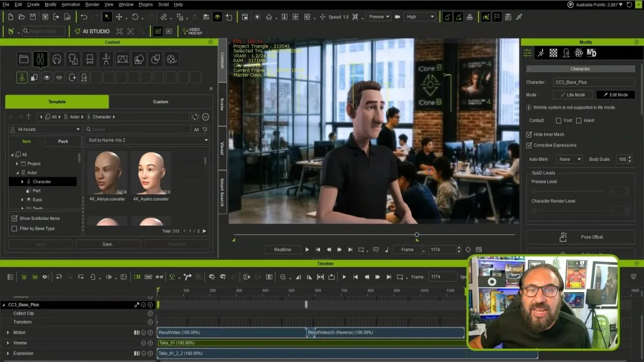
Task: Select the camera icon beside the Preview dropdown
Action: pos(397,17)
